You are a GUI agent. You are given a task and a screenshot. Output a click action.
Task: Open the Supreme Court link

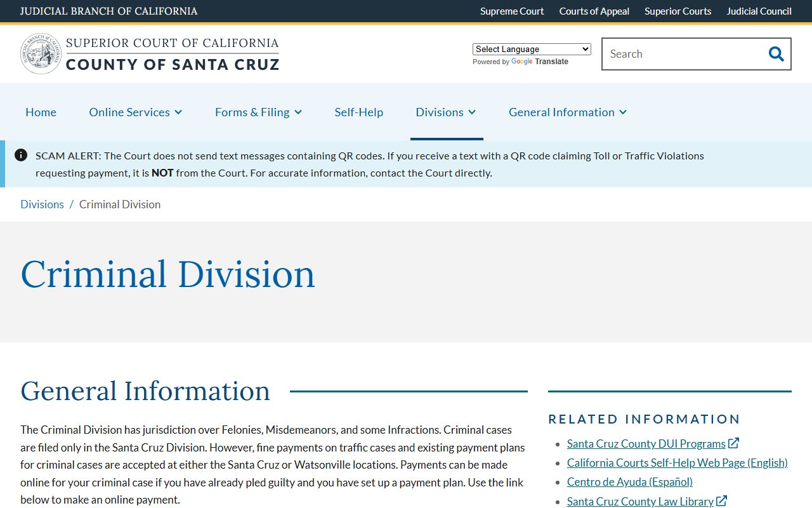pyautogui.click(x=512, y=11)
